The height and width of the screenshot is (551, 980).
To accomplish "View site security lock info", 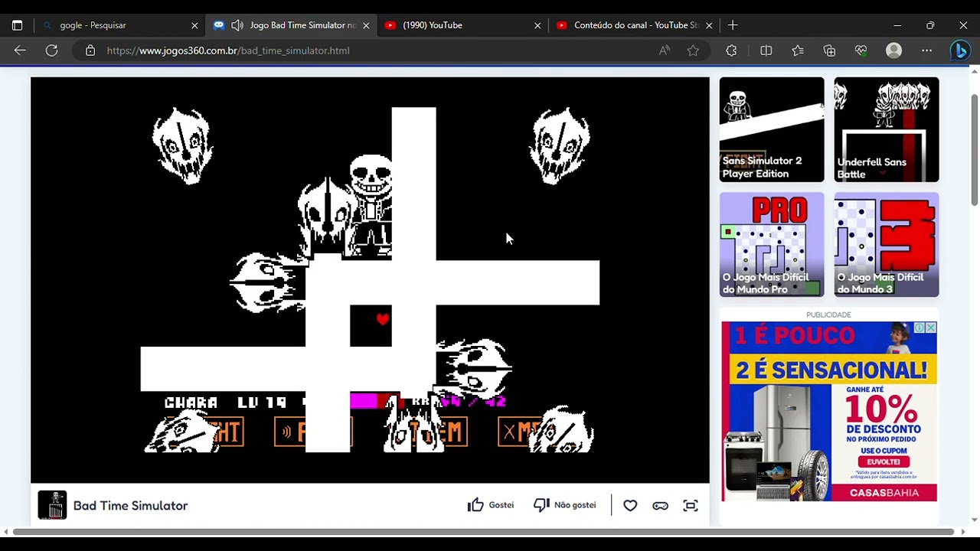I will tap(90, 51).
